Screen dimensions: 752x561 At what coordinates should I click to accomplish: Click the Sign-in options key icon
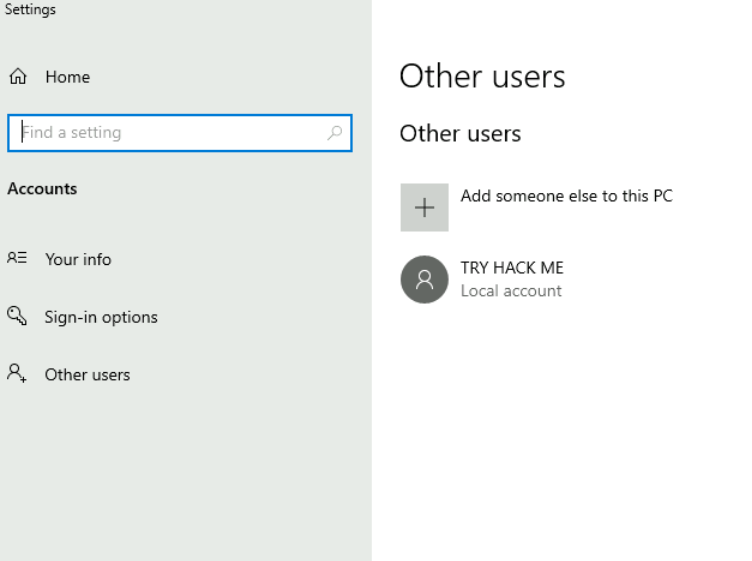tap(16, 317)
